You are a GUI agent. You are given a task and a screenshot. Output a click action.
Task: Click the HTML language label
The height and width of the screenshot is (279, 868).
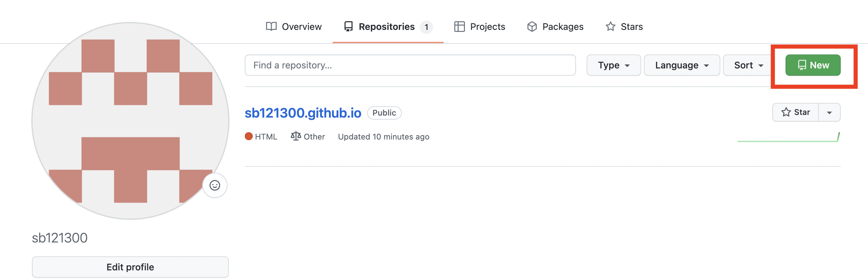click(261, 137)
